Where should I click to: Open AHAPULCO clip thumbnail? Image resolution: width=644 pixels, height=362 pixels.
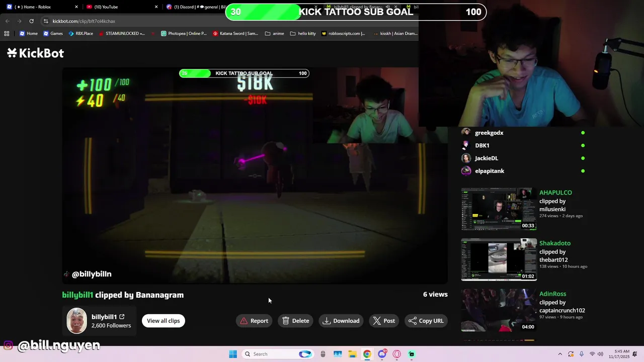tap(499, 209)
